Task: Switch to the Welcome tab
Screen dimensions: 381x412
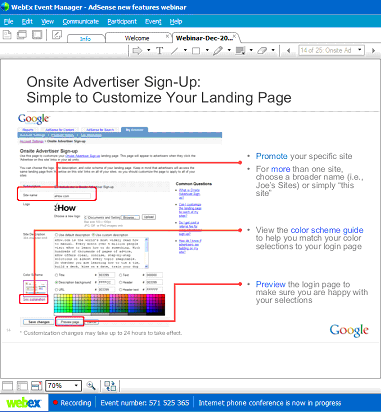Action: click(137, 38)
